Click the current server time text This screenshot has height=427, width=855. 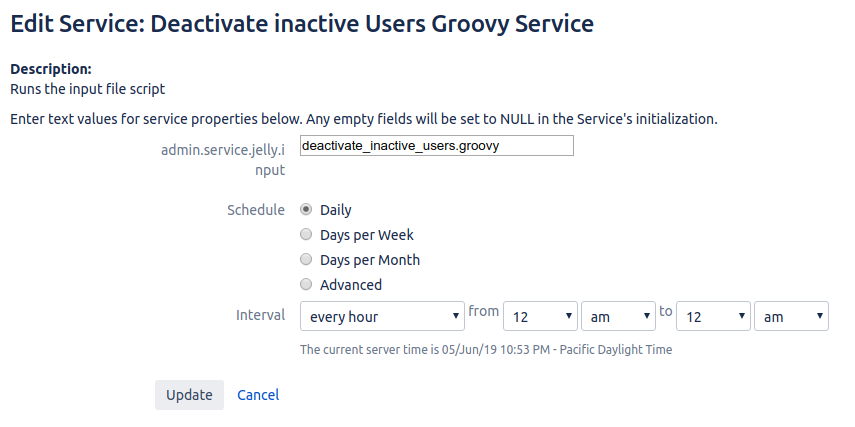click(x=486, y=350)
